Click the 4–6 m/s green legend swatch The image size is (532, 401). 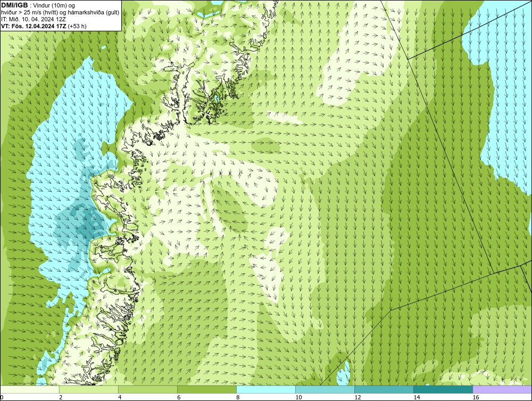[147, 389]
